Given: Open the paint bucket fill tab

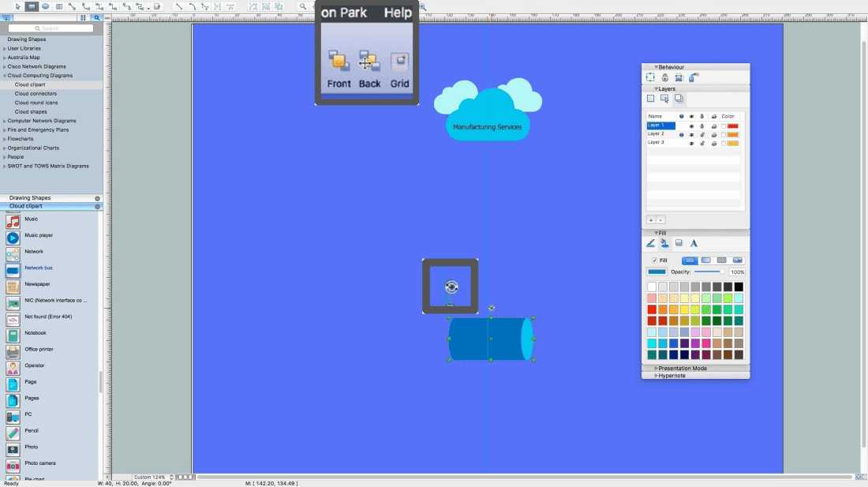Looking at the screenshot, I should (x=664, y=243).
